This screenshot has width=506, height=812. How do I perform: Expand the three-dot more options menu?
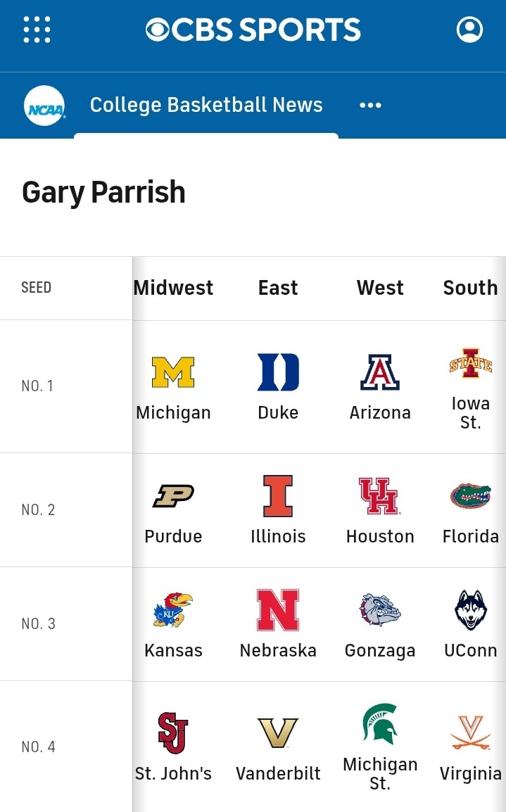tap(370, 106)
